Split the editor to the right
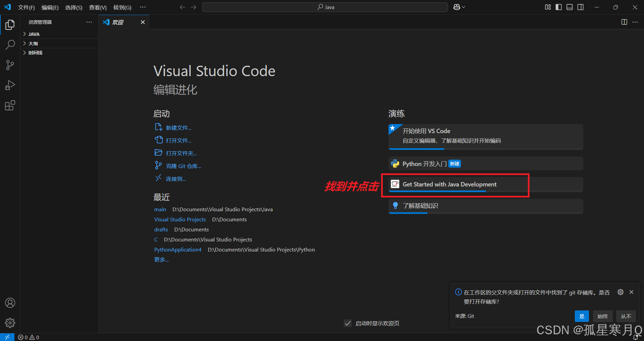This screenshot has width=644, height=341. coord(624,22)
